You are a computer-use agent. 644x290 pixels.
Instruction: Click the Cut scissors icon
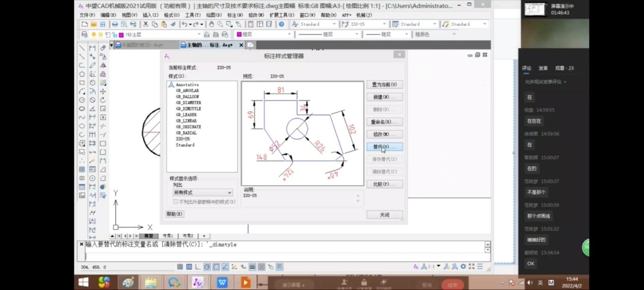(x=145, y=24)
